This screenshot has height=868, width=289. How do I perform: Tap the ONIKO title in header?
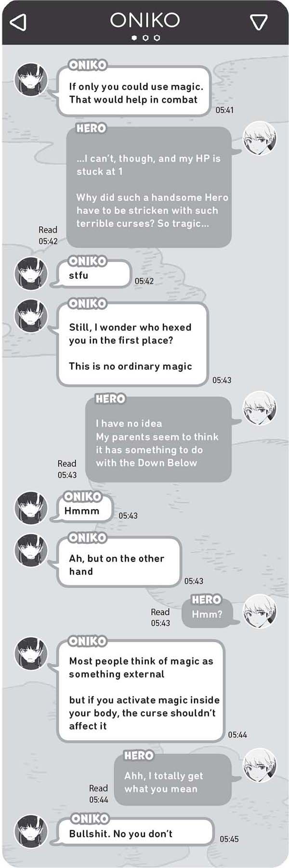coord(145,20)
